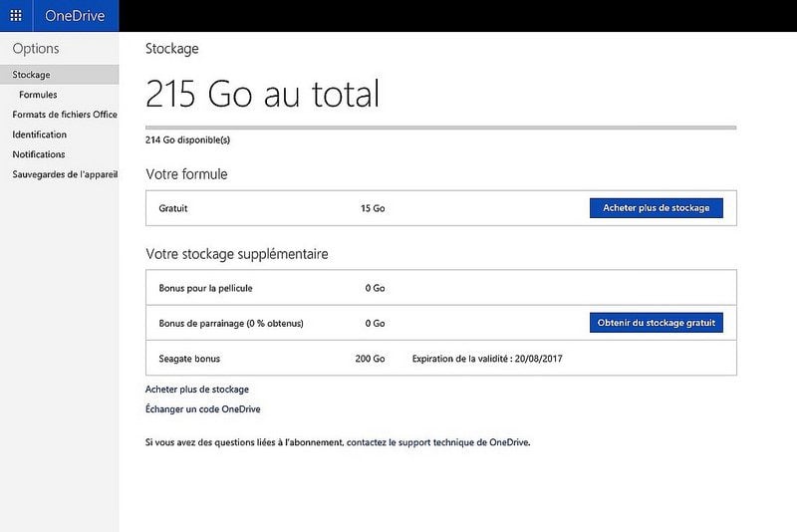
Task: Click the '214 Go disponible(s)' text
Action: tap(187, 139)
